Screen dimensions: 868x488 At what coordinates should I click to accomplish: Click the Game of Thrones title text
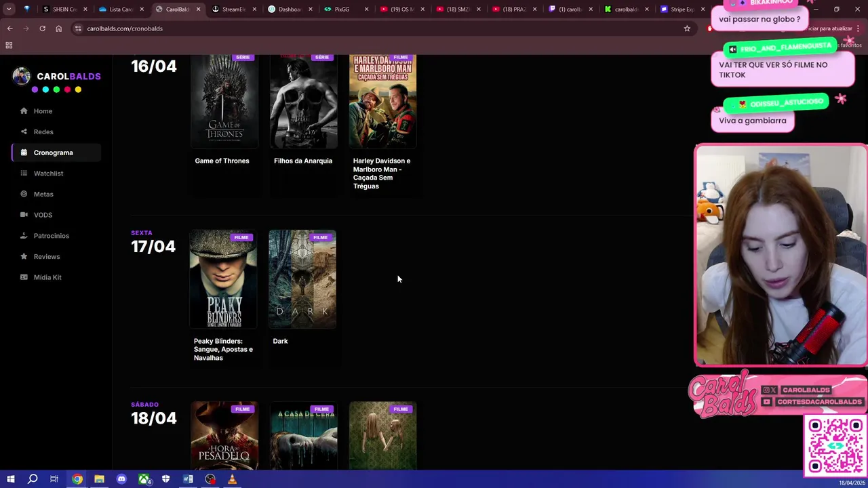[x=222, y=161]
